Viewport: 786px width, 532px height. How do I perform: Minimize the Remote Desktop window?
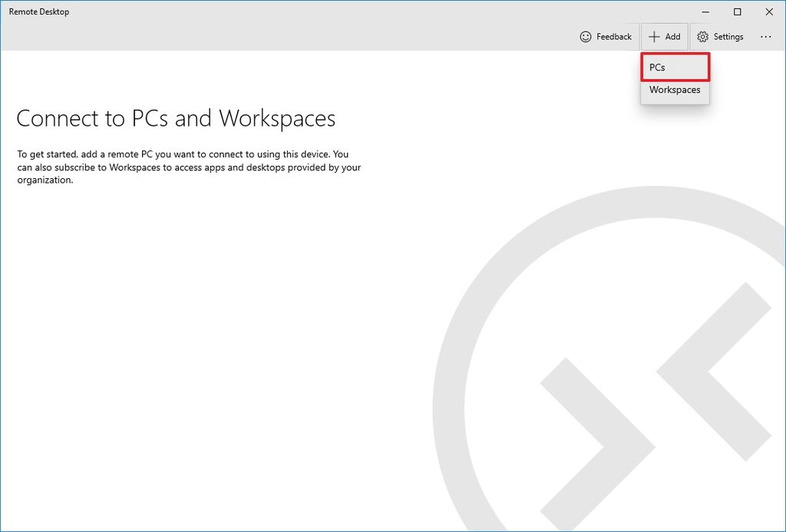pyautogui.click(x=704, y=12)
